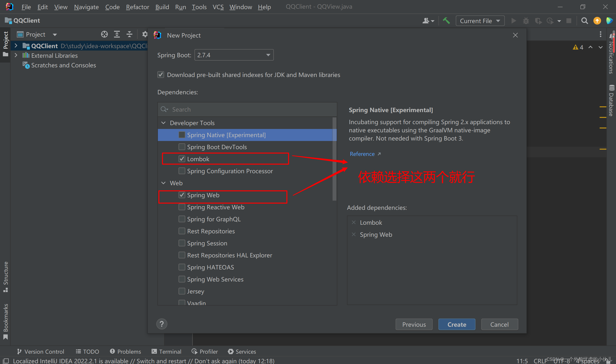The height and width of the screenshot is (364, 616).
Task: Check Spring Reactive Web checkbox
Action: tap(182, 207)
